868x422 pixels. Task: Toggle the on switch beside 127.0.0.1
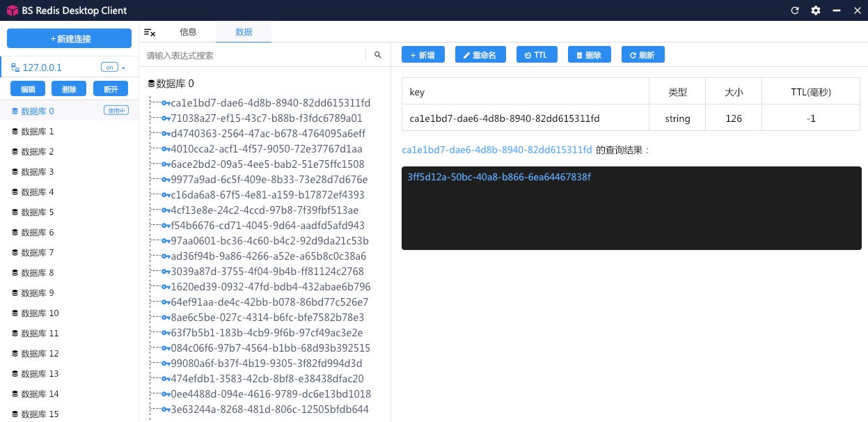109,67
